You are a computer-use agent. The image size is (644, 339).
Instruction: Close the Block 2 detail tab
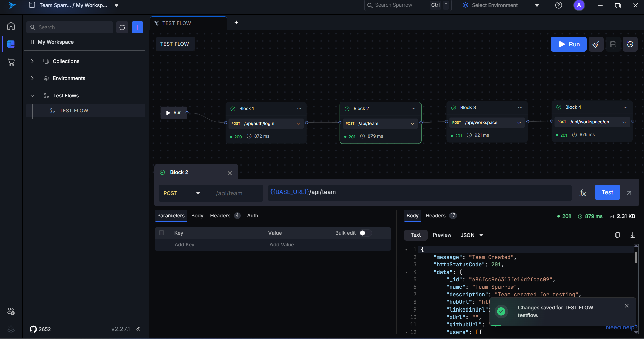[230, 173]
